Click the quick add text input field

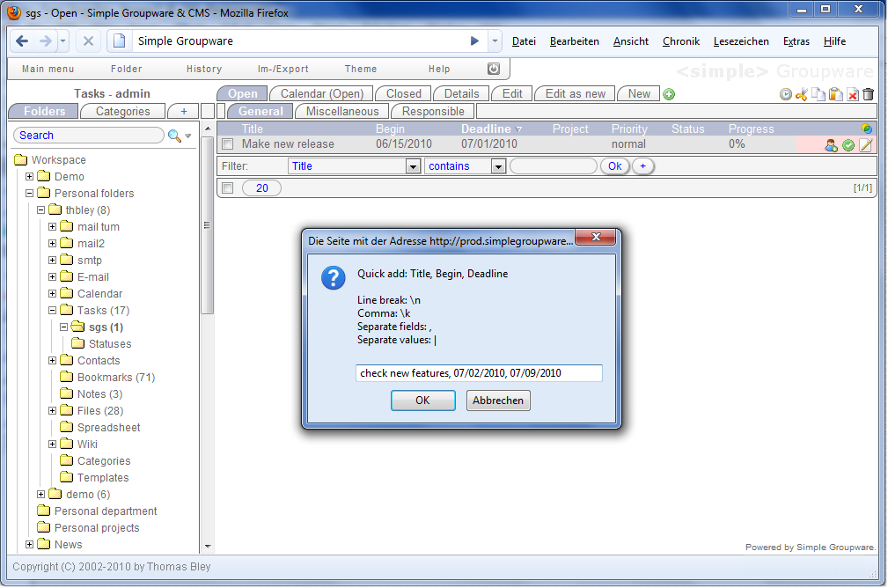click(479, 373)
